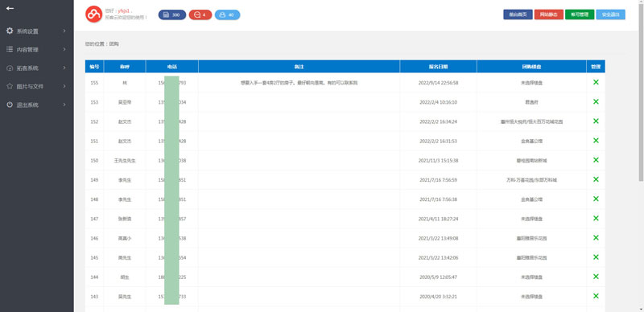Image resolution: width=644 pixels, height=312 pixels.
Task: Click the scrollbar down arrow
Action: click(641, 309)
